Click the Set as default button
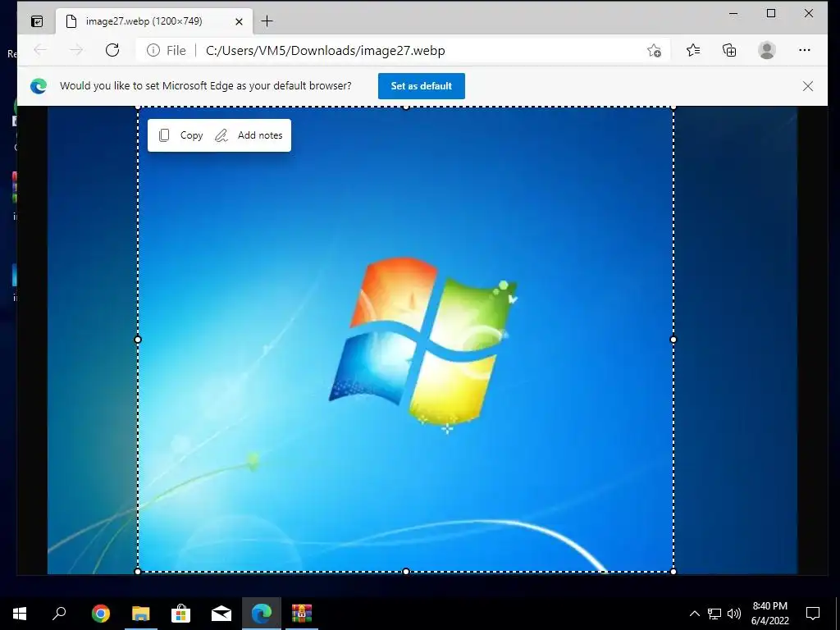Image resolution: width=840 pixels, height=630 pixels. pos(422,86)
